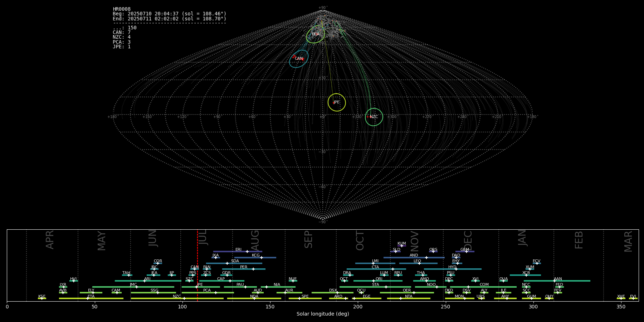Click the 'NZC: 4' count entry
This screenshot has width=644, height=322.
tap(122, 37)
